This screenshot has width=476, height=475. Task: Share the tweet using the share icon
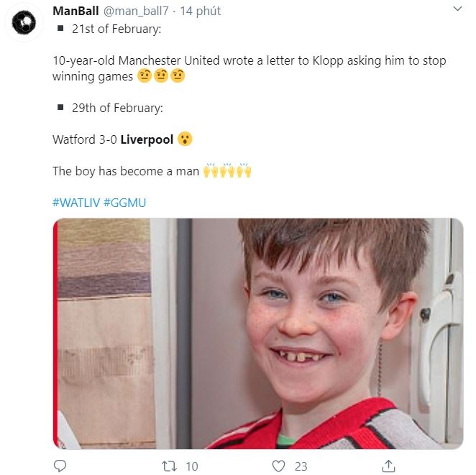coord(388,466)
